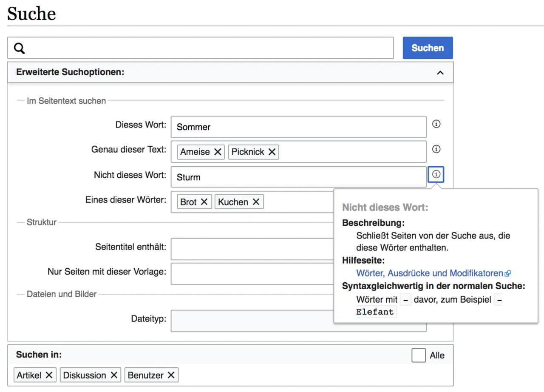This screenshot has height=392, width=544.
Task: Collapse the Erweiterte Suchoptionen panel
Action: click(x=440, y=73)
